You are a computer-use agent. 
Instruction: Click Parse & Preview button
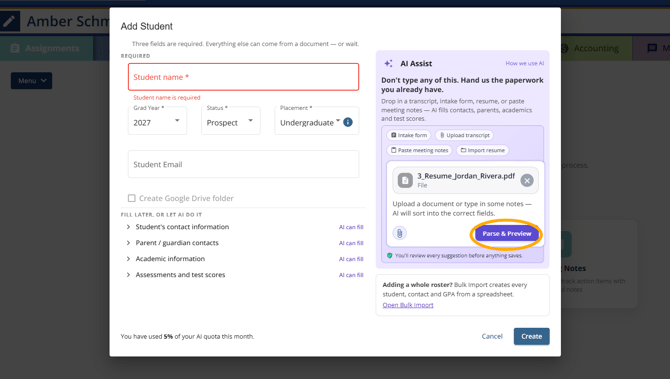[x=507, y=233]
